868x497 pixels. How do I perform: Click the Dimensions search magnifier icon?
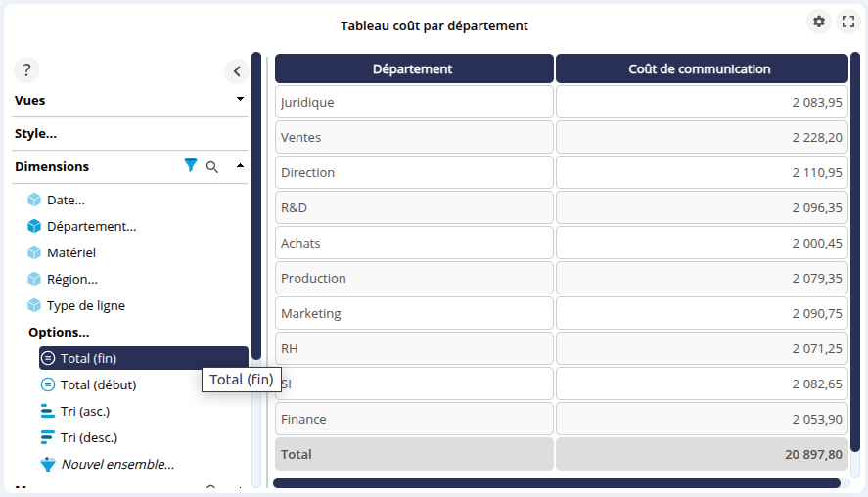212,167
